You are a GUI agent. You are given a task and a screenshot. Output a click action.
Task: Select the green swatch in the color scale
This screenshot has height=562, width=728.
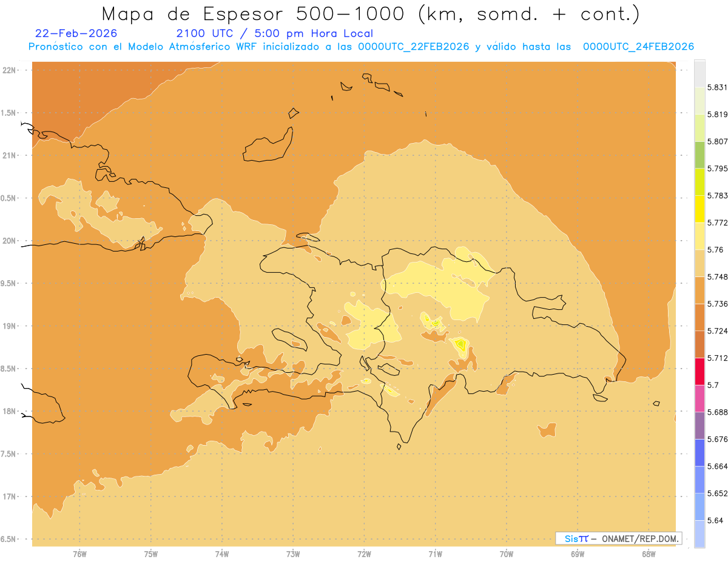tap(699, 155)
